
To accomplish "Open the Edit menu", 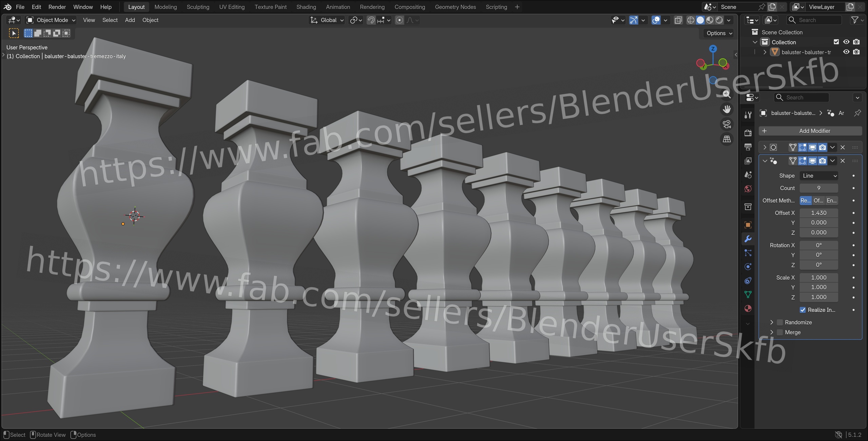I will (x=36, y=7).
